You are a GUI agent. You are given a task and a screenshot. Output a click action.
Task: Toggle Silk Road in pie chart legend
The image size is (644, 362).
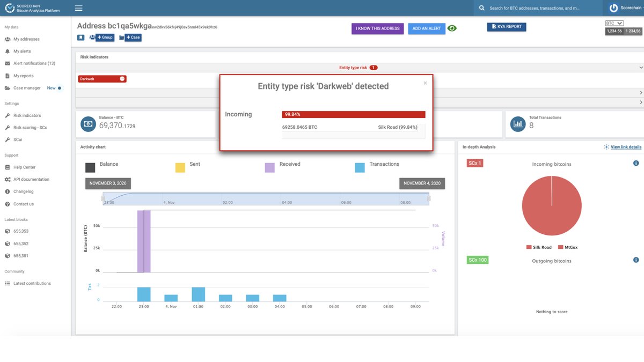click(539, 247)
